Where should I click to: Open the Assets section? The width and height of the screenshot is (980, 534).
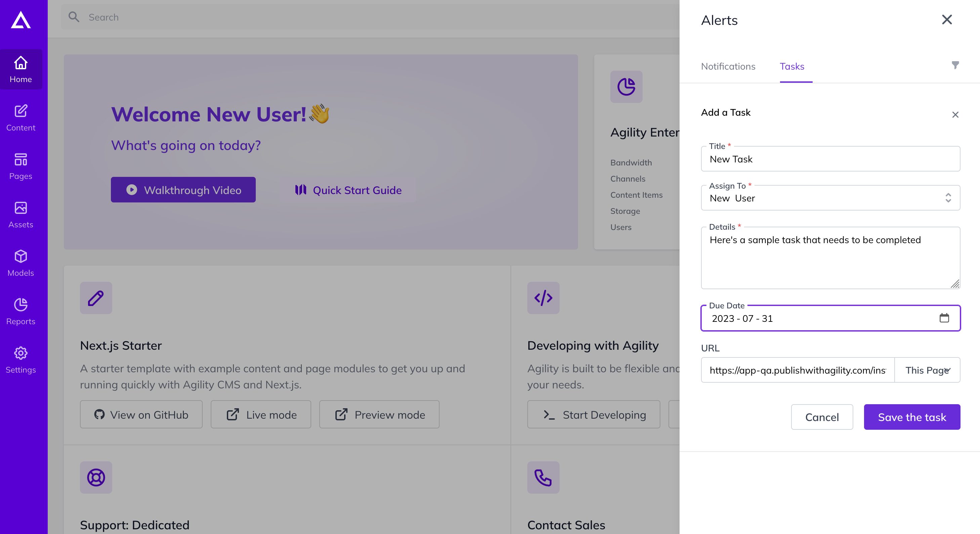click(21, 214)
